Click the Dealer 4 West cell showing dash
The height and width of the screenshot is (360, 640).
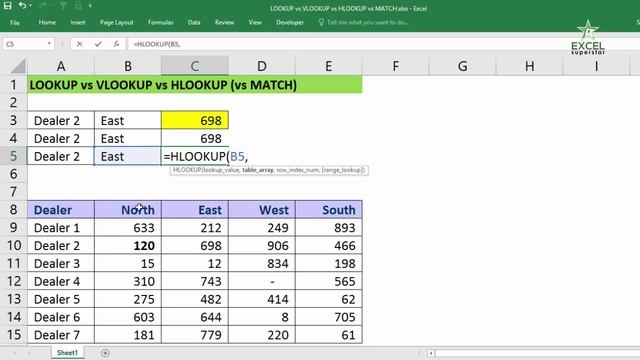[x=262, y=281]
